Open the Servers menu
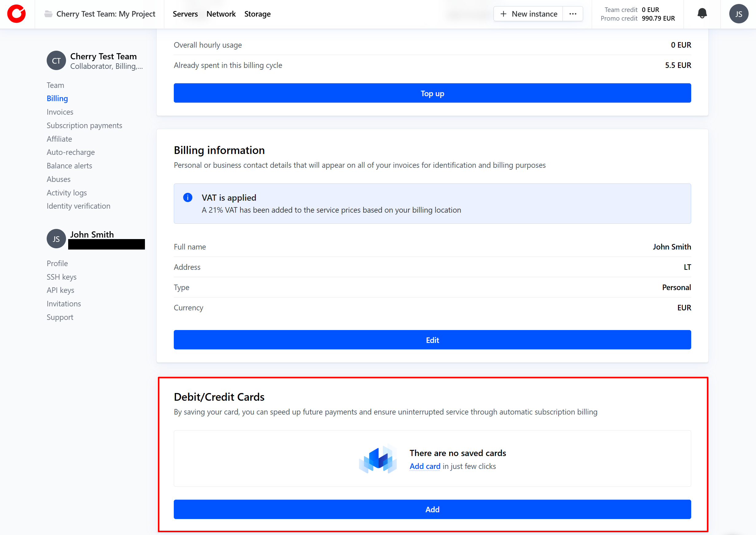Viewport: 756px width, 535px height. [x=185, y=14]
